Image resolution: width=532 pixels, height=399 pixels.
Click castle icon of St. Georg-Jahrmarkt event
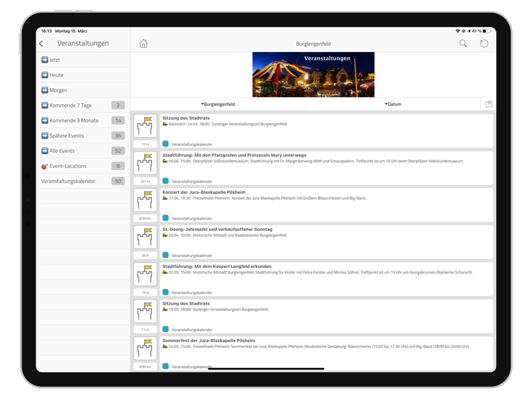point(145,237)
